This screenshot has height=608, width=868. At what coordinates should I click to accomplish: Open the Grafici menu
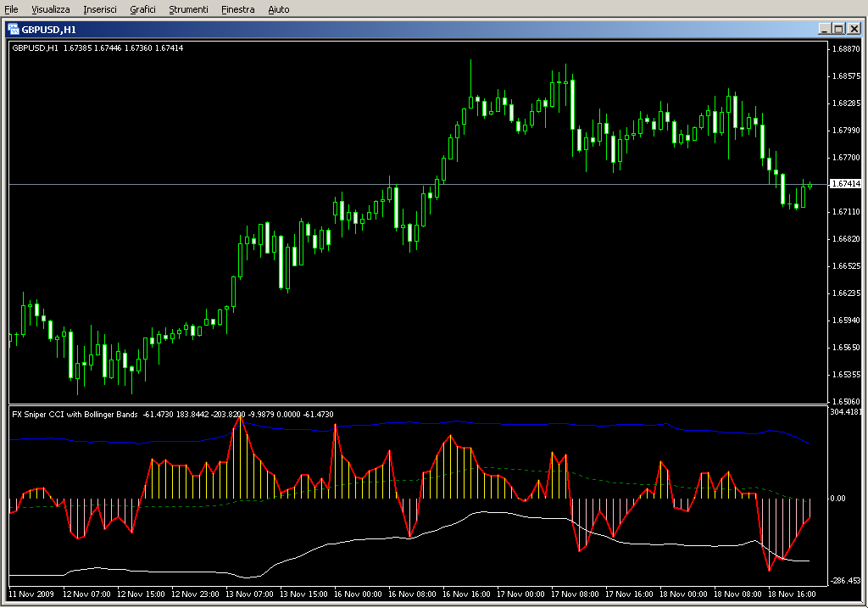(x=142, y=9)
